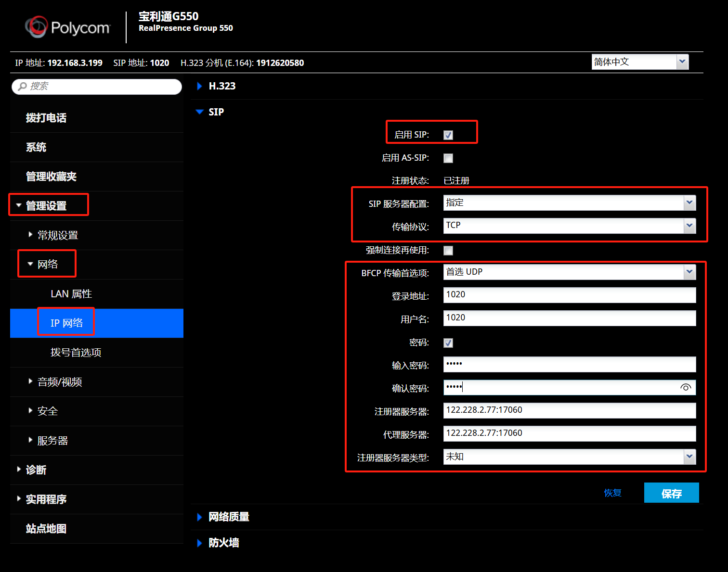
Task: Click the 保存 button
Action: tap(671, 493)
